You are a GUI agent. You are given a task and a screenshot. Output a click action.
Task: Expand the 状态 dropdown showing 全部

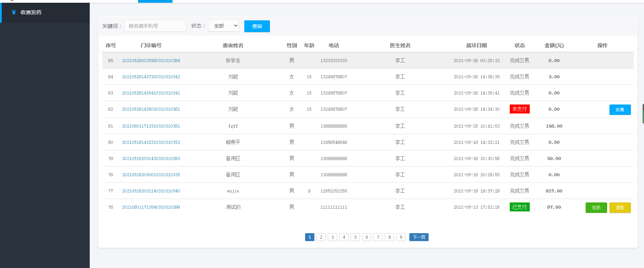click(x=224, y=26)
